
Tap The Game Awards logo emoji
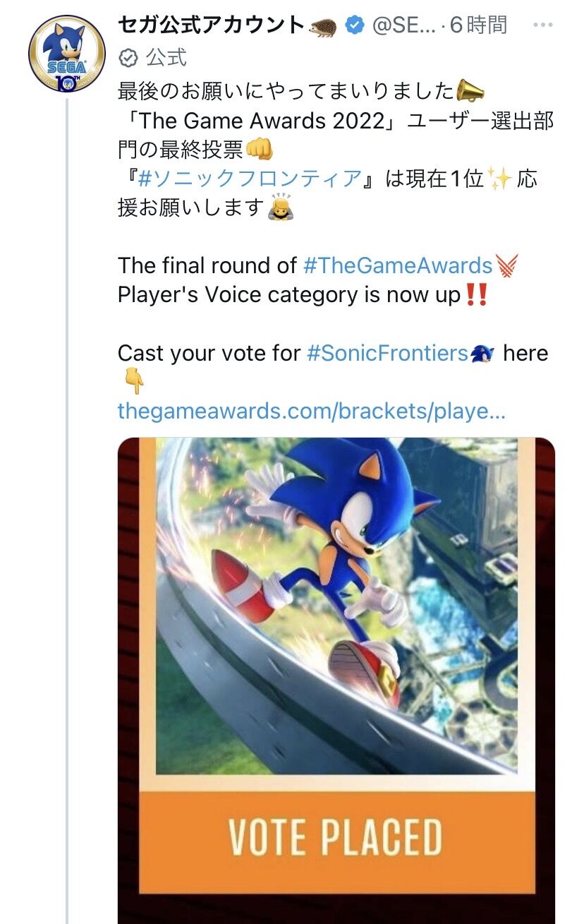(x=506, y=265)
